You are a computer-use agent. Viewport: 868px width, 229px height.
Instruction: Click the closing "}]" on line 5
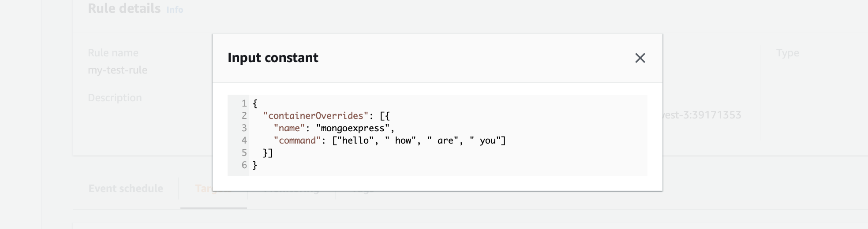tap(268, 153)
